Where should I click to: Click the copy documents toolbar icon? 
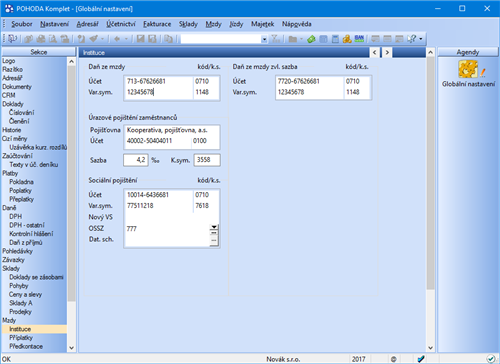pos(169,39)
